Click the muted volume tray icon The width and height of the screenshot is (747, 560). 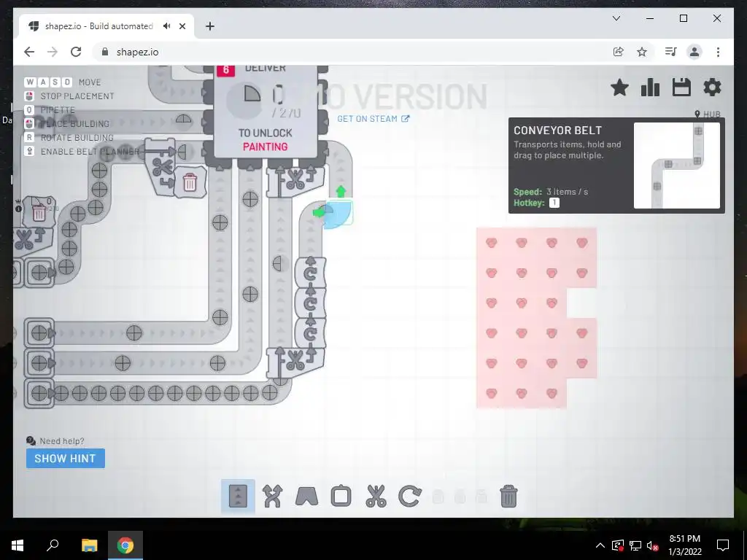click(x=653, y=545)
